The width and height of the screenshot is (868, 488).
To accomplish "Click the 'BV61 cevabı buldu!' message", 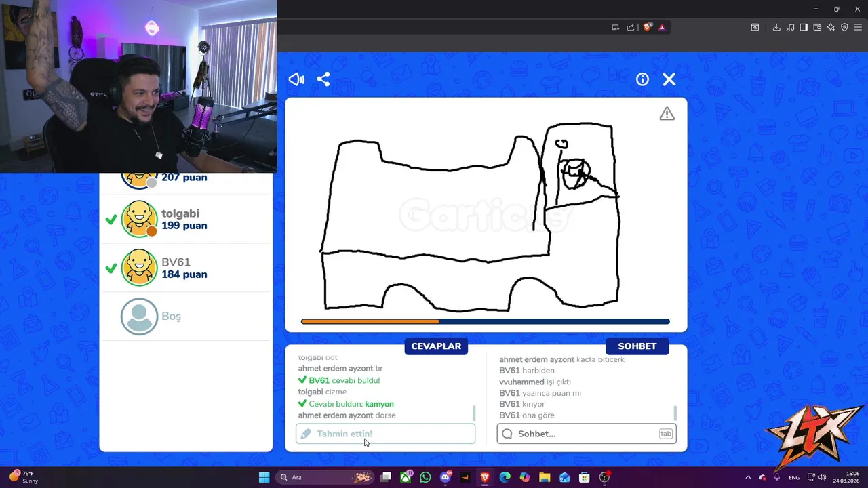I will (x=339, y=381).
